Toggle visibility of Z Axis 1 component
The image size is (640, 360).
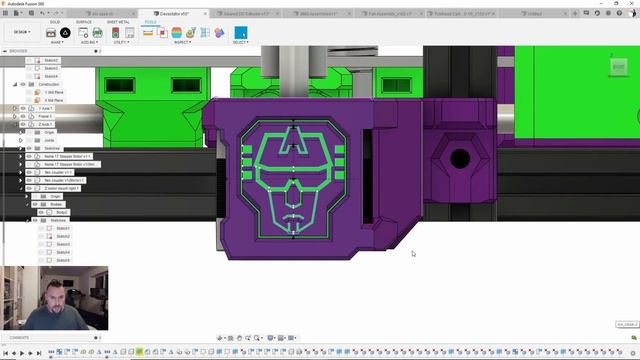(x=23, y=124)
